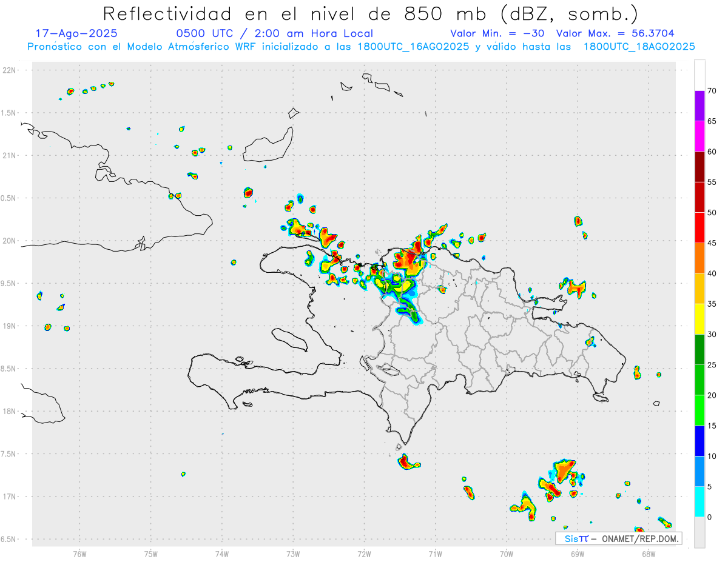Click the longitude label 73W
This screenshot has width=728, height=562.
tap(293, 553)
